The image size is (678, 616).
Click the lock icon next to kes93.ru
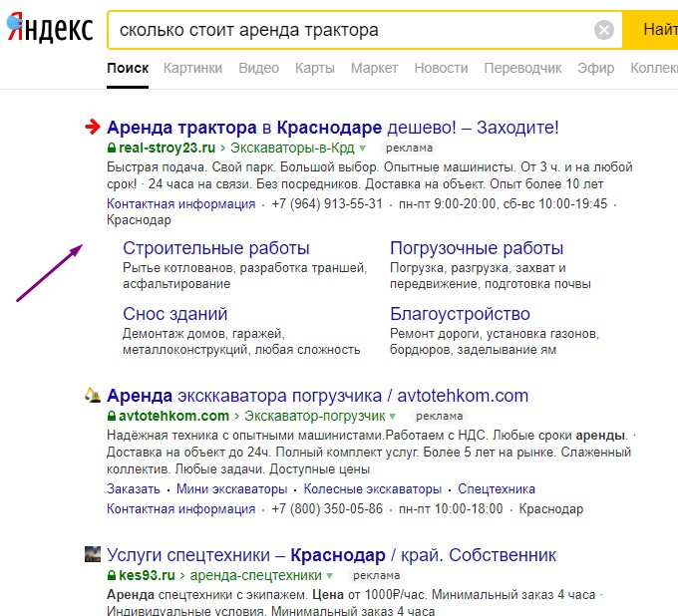pyautogui.click(x=112, y=575)
